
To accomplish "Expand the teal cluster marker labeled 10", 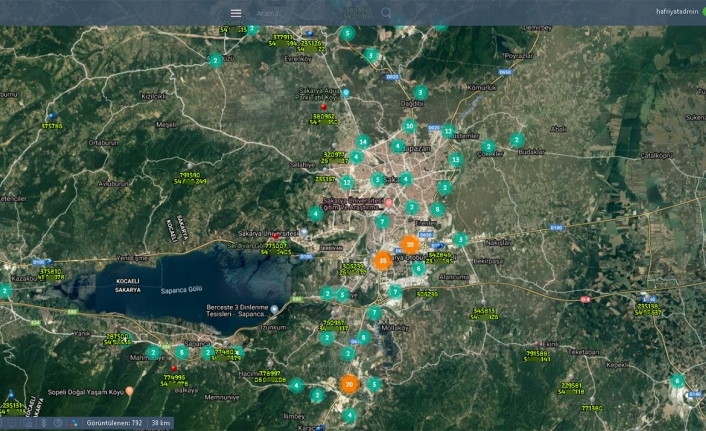I will [409, 126].
